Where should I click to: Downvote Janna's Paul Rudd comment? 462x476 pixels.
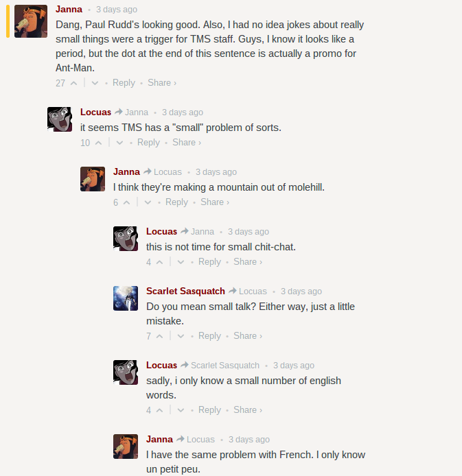tap(95, 83)
